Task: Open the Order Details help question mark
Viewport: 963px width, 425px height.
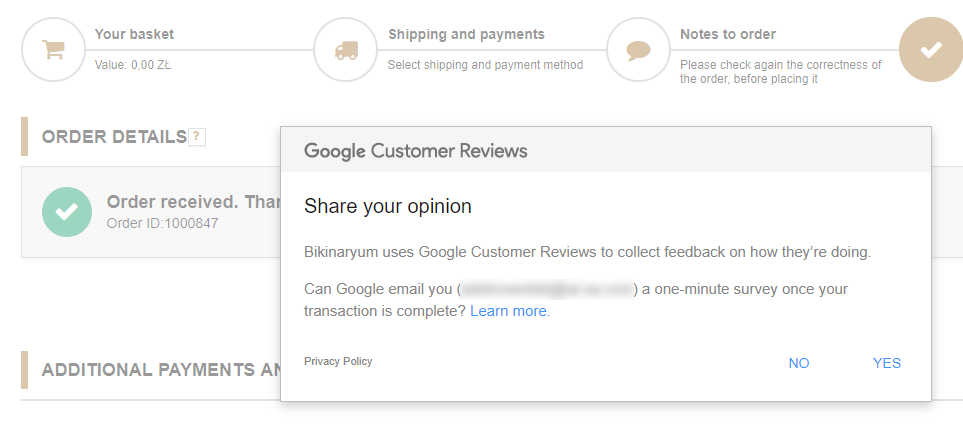Action: [197, 137]
